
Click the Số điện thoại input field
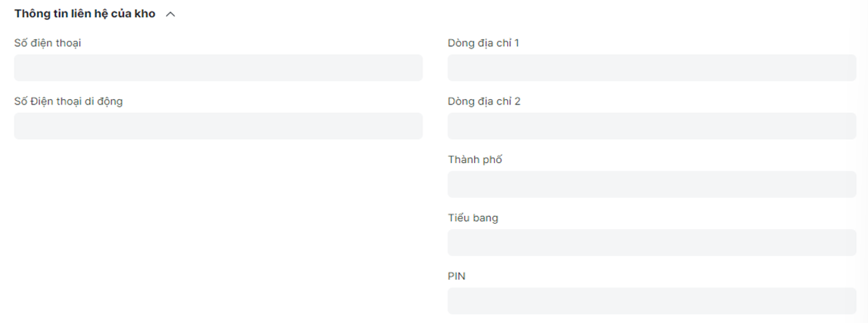point(218,68)
